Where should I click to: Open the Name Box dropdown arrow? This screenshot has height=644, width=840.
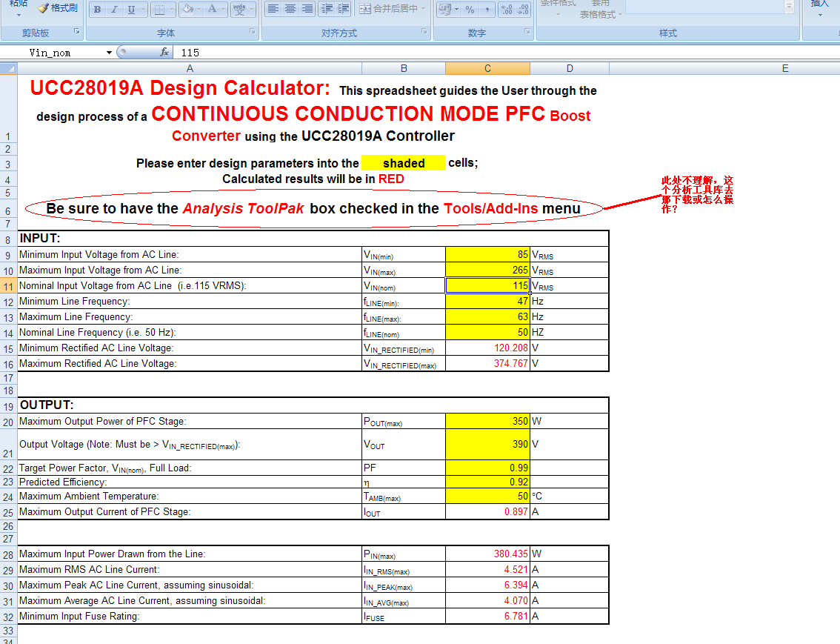point(109,53)
